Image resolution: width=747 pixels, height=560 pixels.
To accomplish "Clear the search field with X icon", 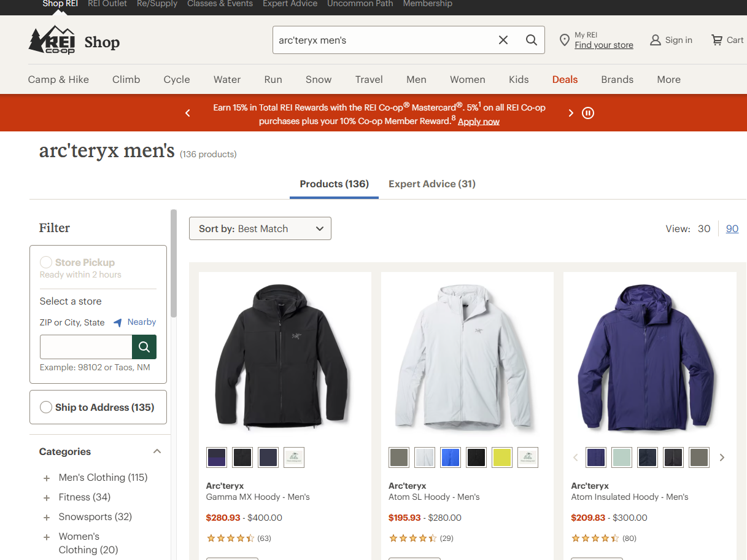I will coord(503,40).
